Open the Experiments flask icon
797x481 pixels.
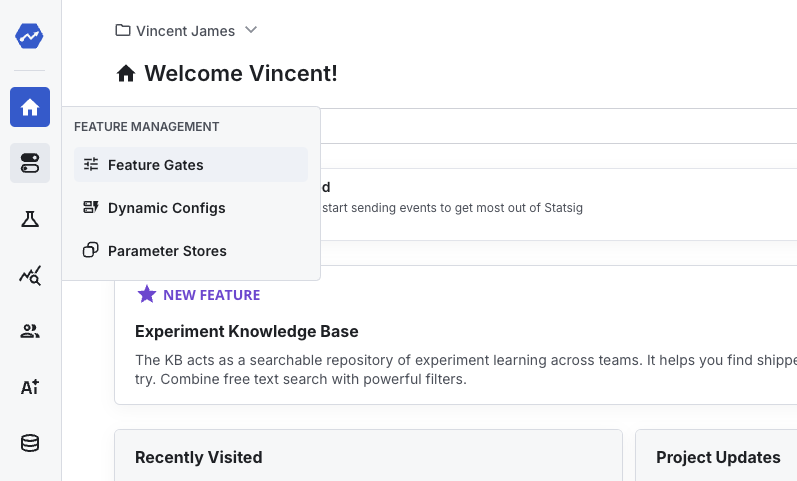(x=30, y=219)
